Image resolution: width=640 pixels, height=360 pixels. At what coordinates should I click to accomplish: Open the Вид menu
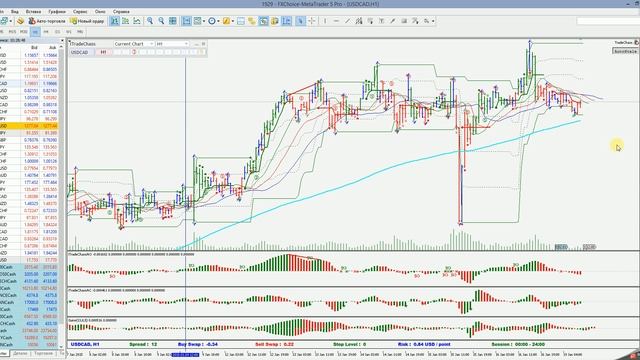[x=15, y=11]
